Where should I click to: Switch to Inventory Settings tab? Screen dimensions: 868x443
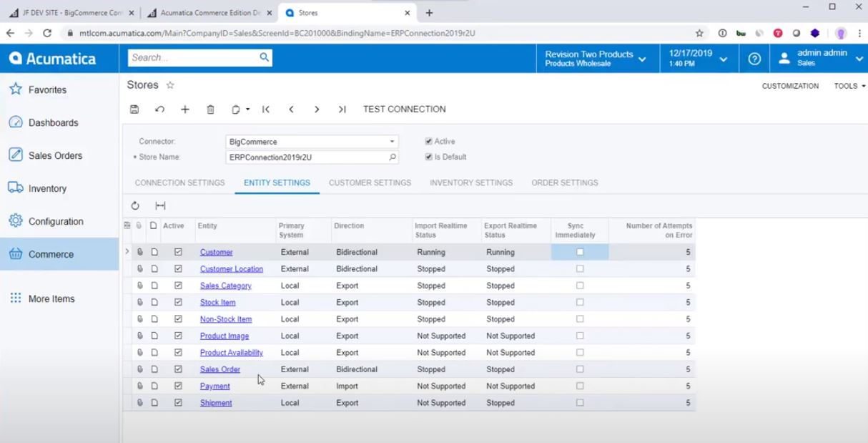[x=471, y=182]
